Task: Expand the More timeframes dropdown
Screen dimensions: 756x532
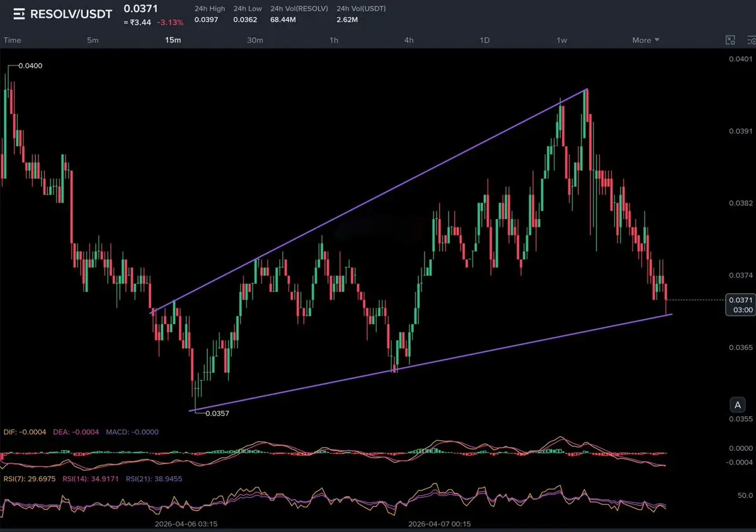Action: (646, 40)
